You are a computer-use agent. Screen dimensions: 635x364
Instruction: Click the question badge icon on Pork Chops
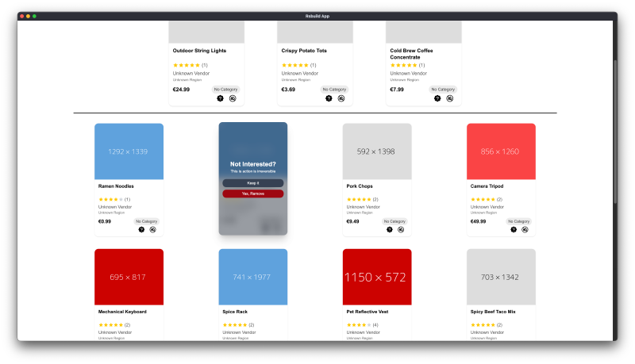pos(390,229)
